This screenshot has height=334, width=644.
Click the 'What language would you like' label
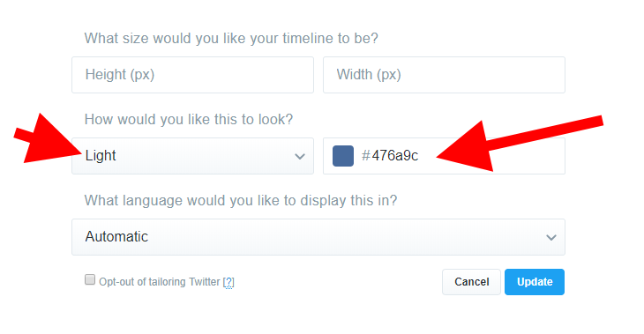click(x=241, y=201)
